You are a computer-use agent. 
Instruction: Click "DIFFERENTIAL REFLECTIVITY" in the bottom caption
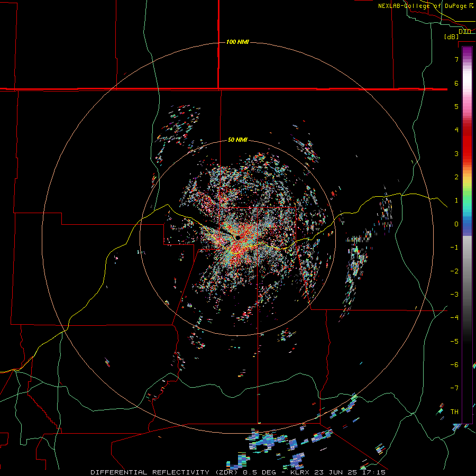click(150, 472)
